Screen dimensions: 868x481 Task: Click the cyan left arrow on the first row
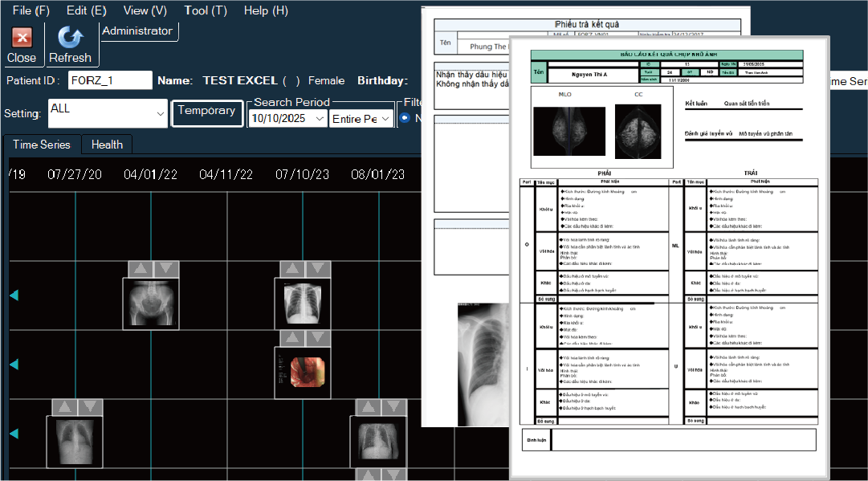pos(14,296)
